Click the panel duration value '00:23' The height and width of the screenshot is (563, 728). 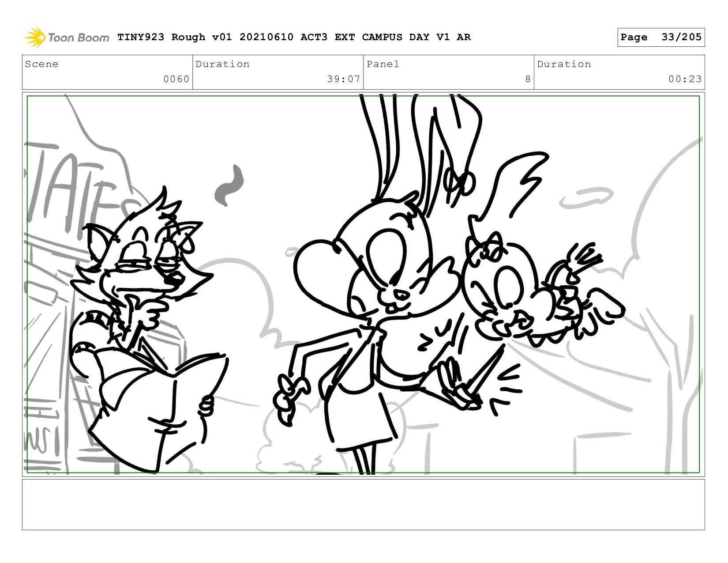click(x=685, y=79)
